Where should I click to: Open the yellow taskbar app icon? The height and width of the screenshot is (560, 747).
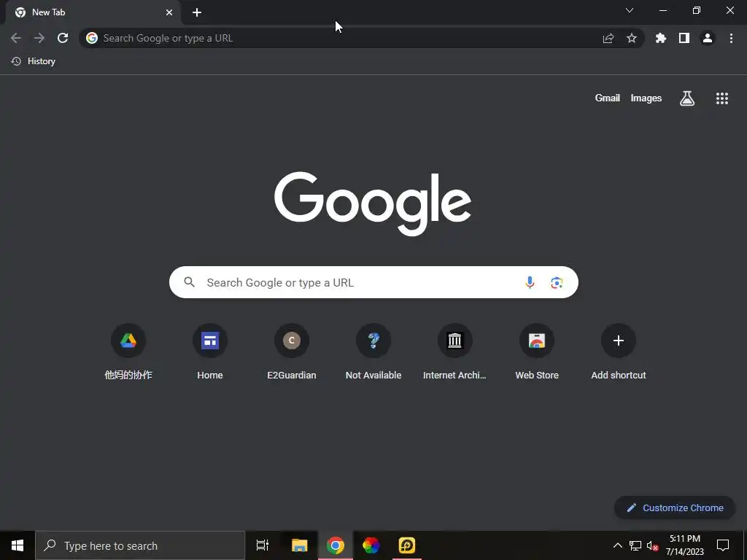(x=407, y=545)
